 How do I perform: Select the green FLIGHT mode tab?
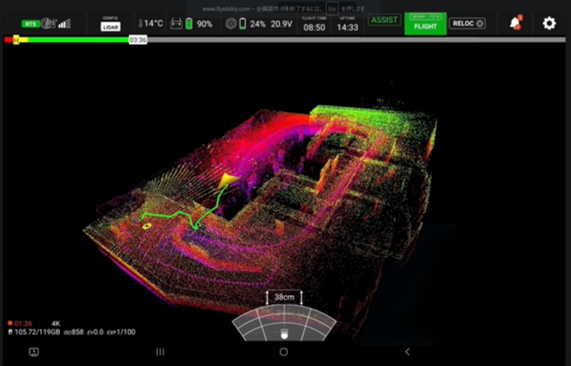tap(425, 24)
